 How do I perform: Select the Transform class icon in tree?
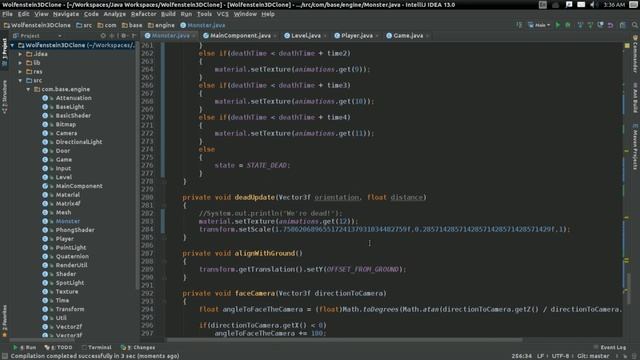pyautogui.click(x=45, y=309)
